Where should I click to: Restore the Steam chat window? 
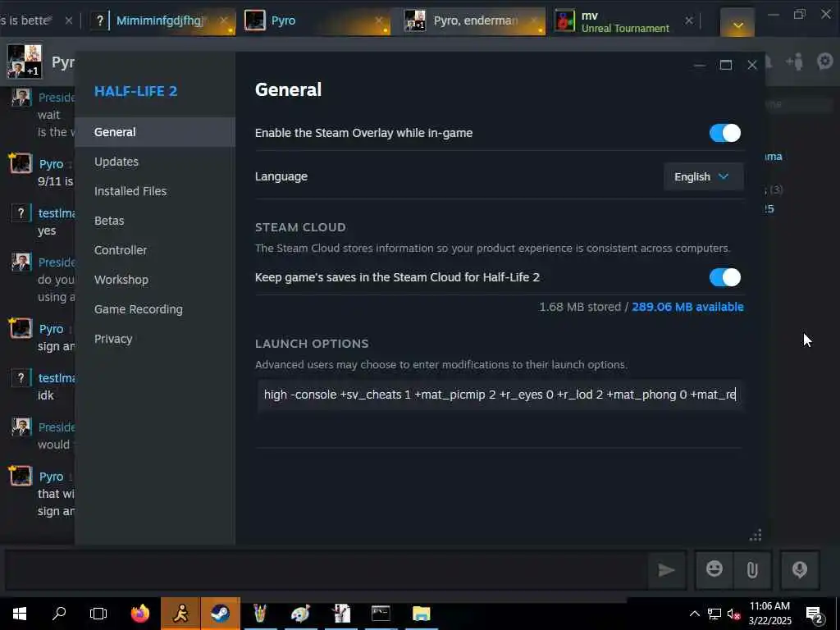(799, 15)
